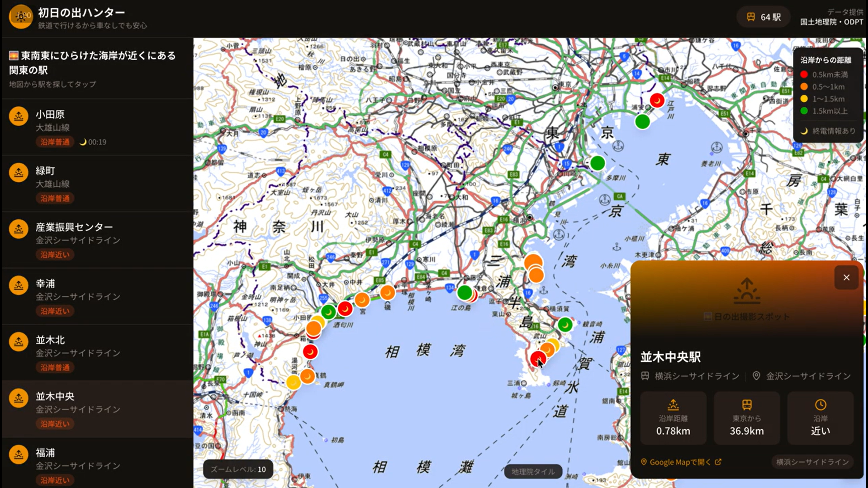Select the 小田原 station sunrise icon
The image size is (868, 488).
tap(19, 116)
